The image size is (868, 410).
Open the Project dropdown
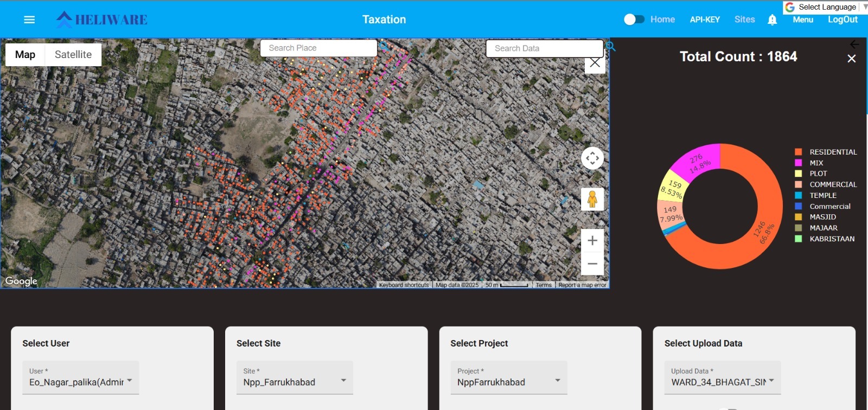509,377
